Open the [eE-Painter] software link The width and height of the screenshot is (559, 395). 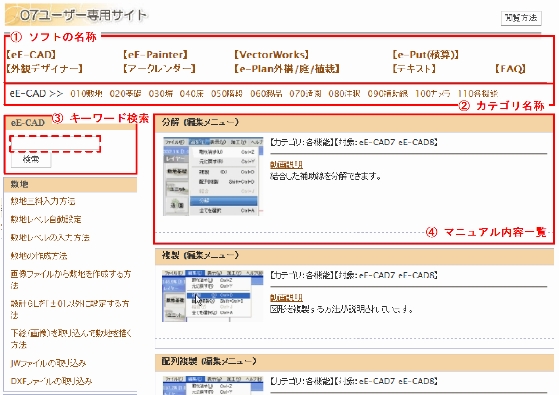[x=155, y=55]
